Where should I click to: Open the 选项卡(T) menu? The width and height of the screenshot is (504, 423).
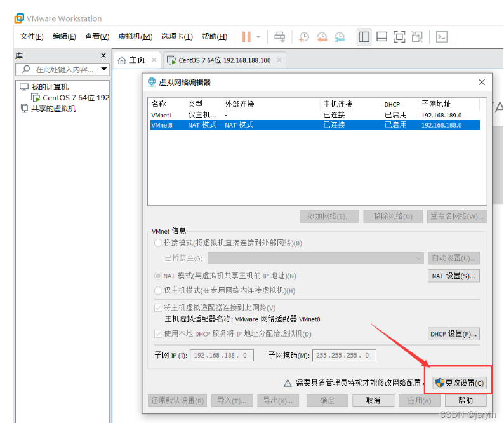coord(177,36)
